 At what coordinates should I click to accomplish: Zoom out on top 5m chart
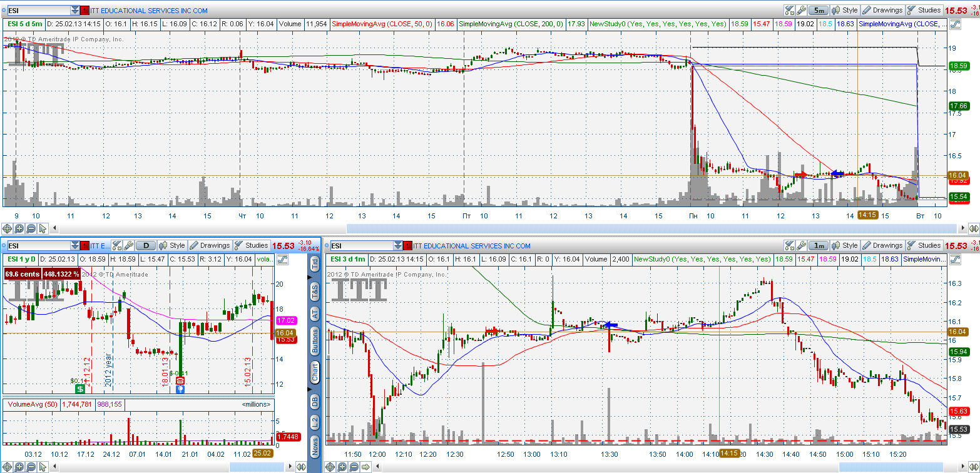(x=30, y=229)
